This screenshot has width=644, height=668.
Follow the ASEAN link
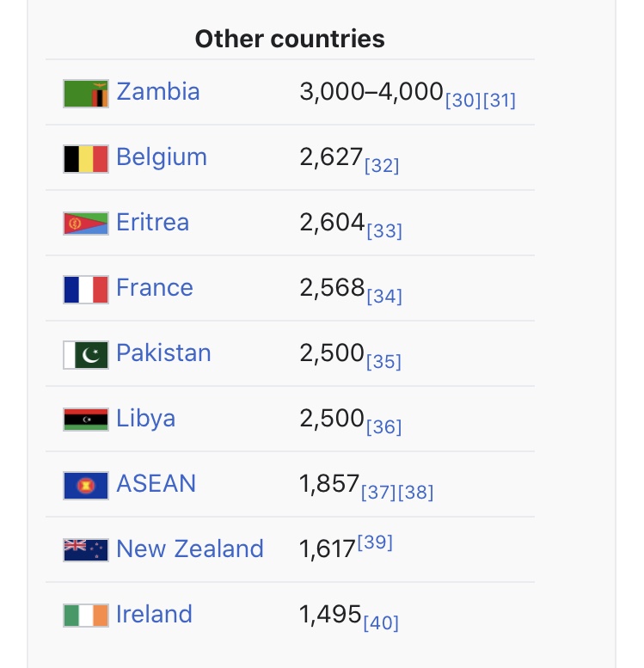[156, 483]
